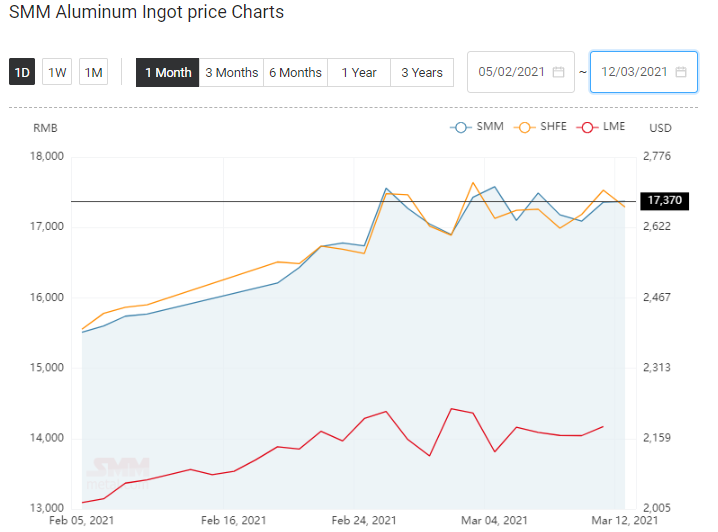This screenshot has width=718, height=532.
Task: Click the 2,467 USD axis label
Action: coord(657,297)
